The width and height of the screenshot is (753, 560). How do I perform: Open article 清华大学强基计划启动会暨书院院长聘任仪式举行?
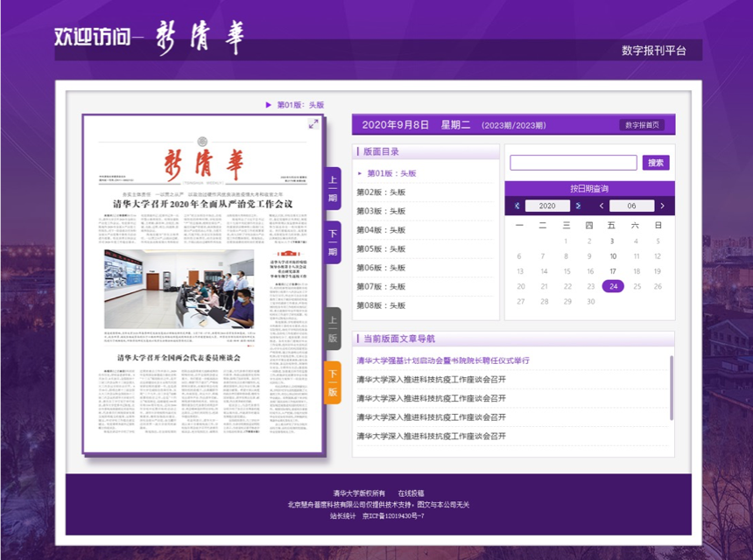[x=443, y=360]
